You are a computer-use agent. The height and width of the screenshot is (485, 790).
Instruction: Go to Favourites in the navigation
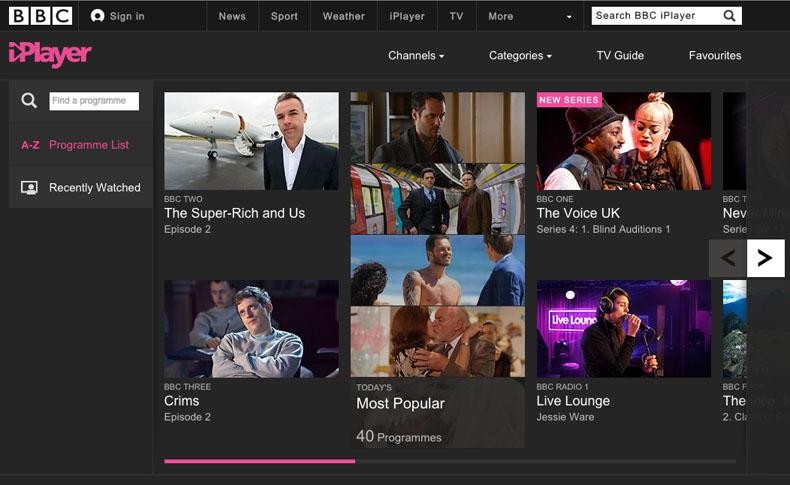tap(715, 56)
